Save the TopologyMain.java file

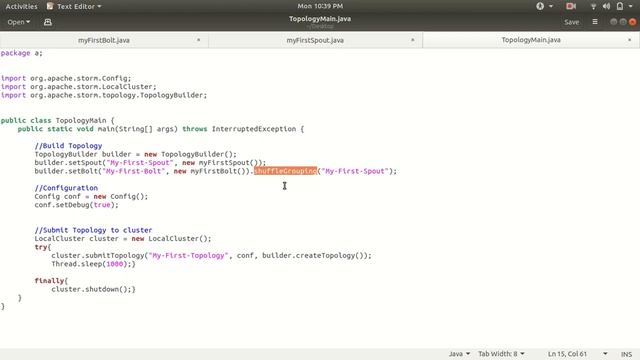coord(571,22)
